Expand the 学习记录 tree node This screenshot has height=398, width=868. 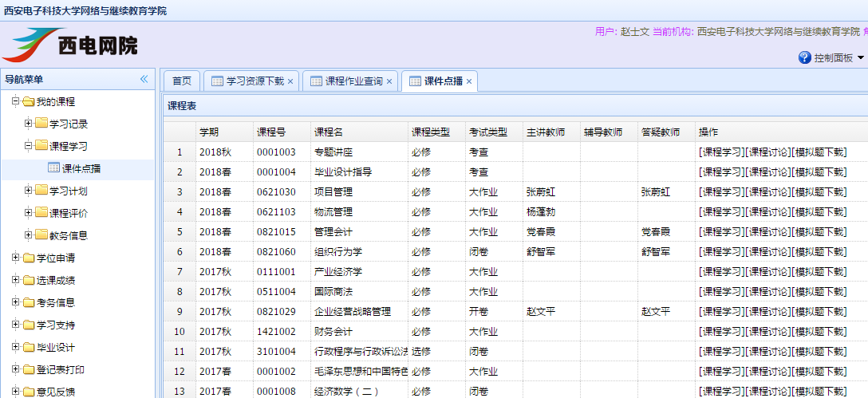point(28,124)
